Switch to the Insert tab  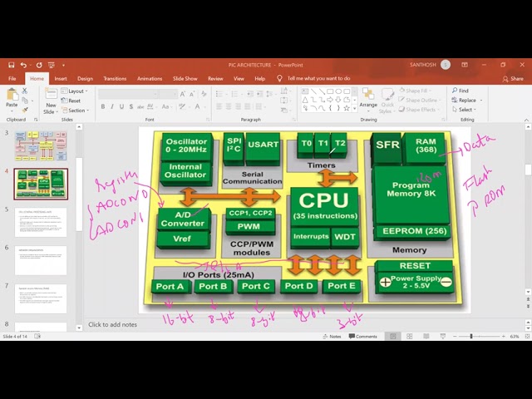(61, 78)
